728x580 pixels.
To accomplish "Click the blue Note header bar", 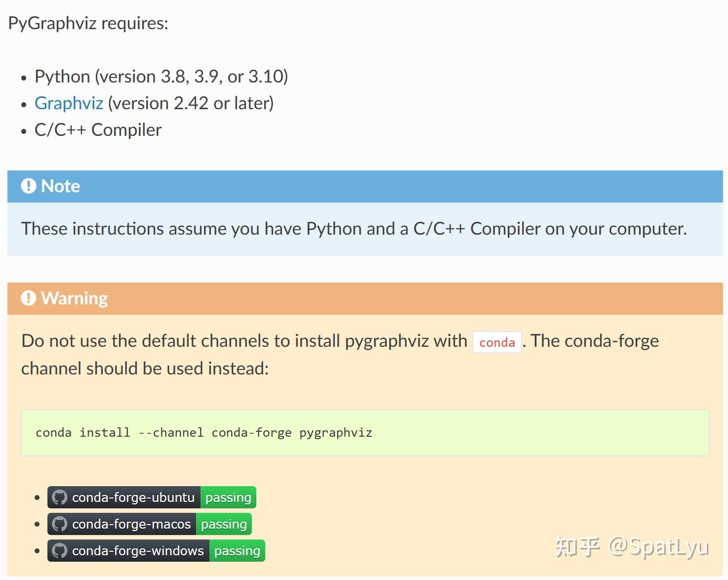I will (365, 187).
